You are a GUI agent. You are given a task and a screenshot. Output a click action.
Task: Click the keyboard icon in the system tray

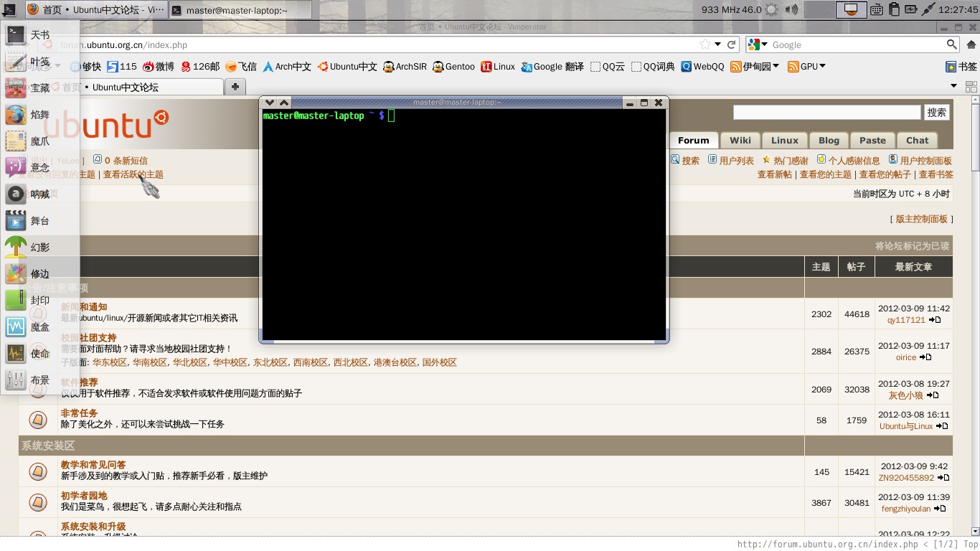[877, 10]
